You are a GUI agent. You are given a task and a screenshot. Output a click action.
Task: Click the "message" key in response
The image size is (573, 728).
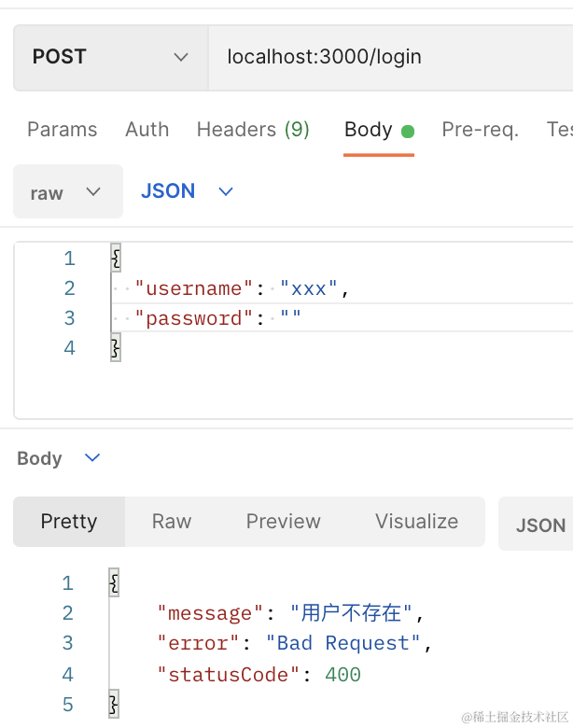click(x=210, y=613)
